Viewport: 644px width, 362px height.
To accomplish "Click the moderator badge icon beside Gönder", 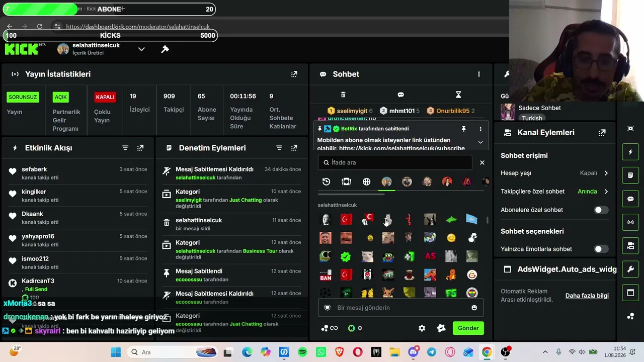I will pyautogui.click(x=441, y=328).
